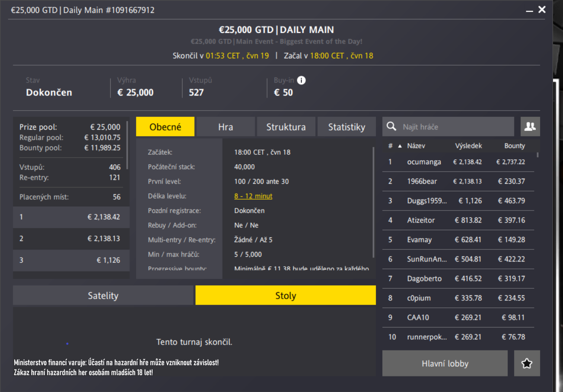The height and width of the screenshot is (392, 563).
Task: Close the tournament lobby window
Action: coord(542,10)
